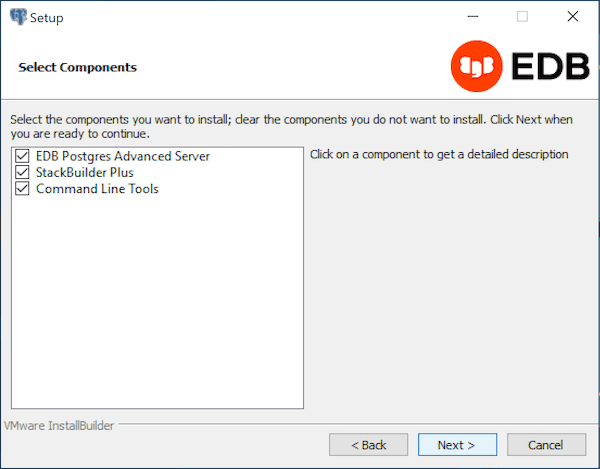Disable the Command Line Tools checkbox

tap(23, 189)
